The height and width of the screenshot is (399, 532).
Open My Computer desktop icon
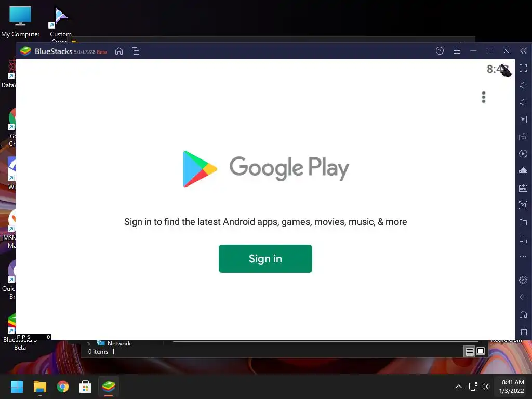(20, 22)
